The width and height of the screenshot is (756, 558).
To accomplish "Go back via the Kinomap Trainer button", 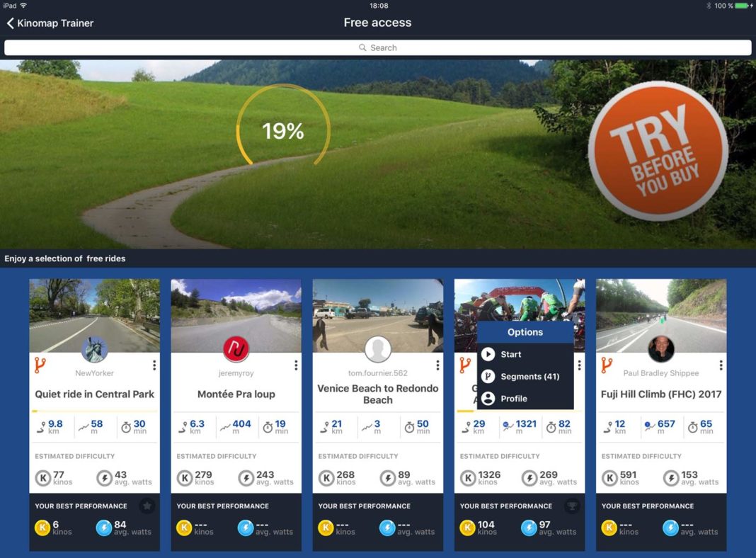I will coord(51,23).
